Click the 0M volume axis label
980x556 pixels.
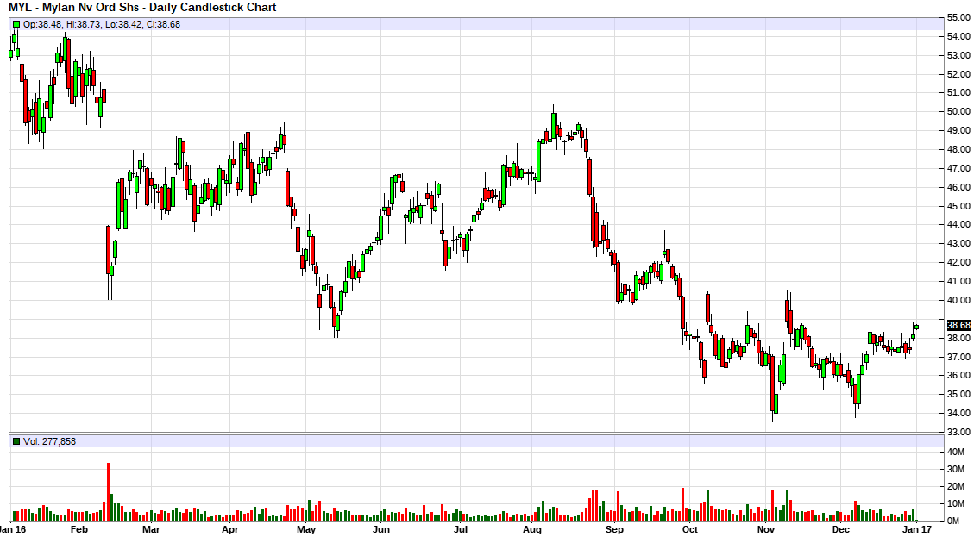[x=953, y=521]
